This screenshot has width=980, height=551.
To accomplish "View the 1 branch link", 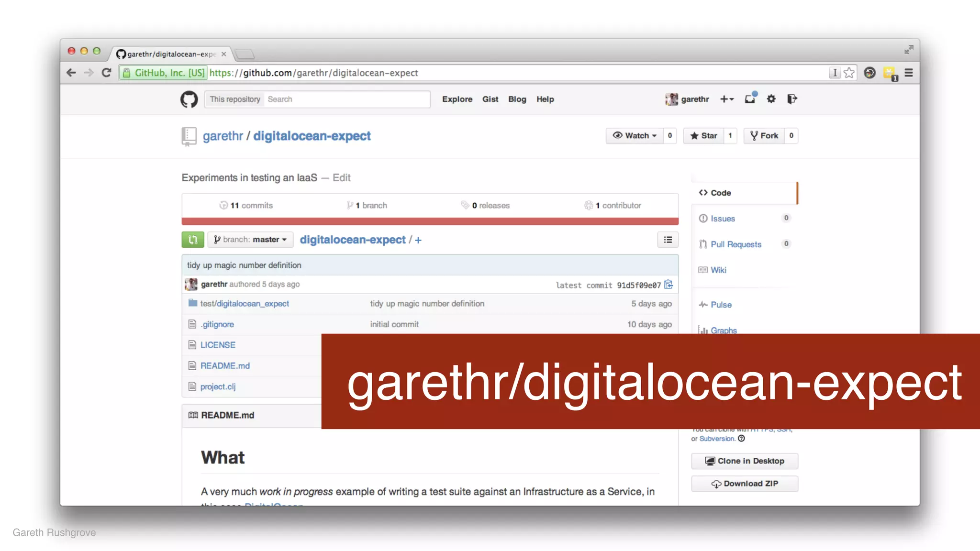I will tap(367, 205).
